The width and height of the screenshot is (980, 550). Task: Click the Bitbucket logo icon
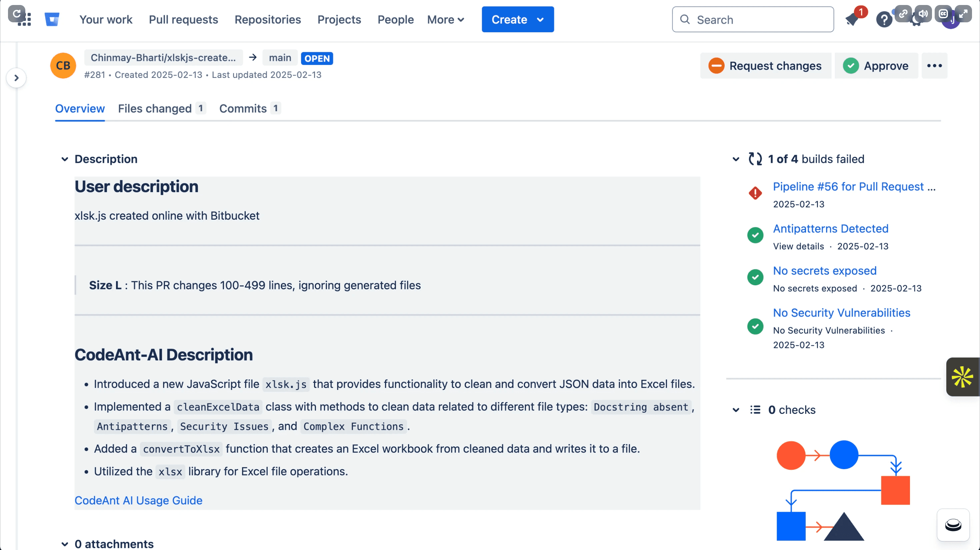[52, 19]
